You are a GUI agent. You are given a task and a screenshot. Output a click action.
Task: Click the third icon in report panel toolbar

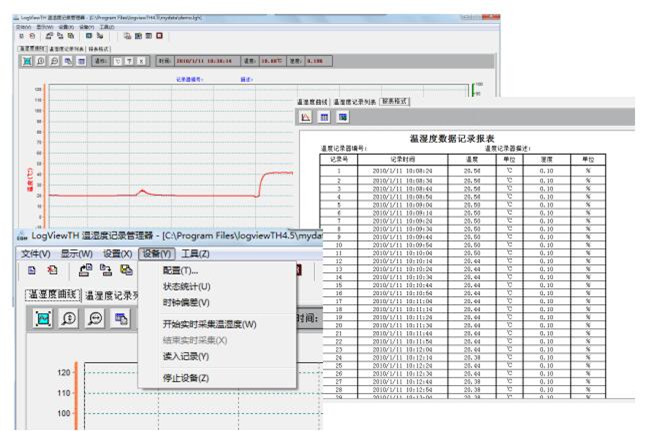pyautogui.click(x=342, y=117)
